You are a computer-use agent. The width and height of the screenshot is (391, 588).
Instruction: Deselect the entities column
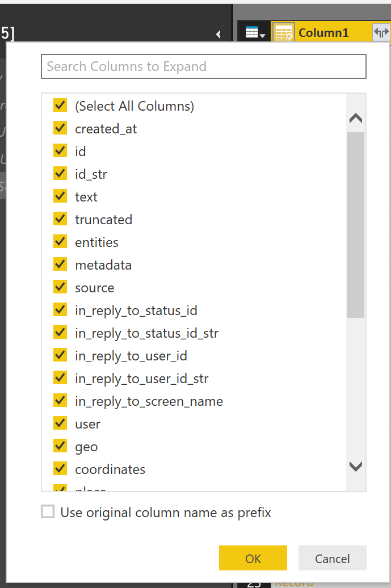(x=60, y=242)
